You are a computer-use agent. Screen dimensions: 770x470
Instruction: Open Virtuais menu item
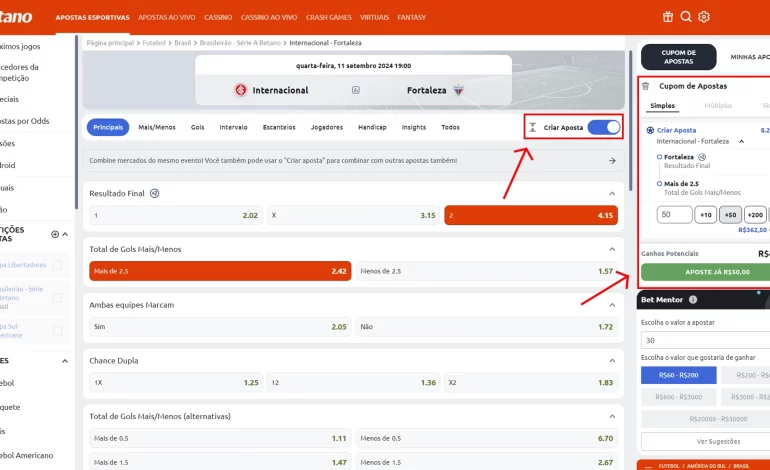[x=374, y=18]
